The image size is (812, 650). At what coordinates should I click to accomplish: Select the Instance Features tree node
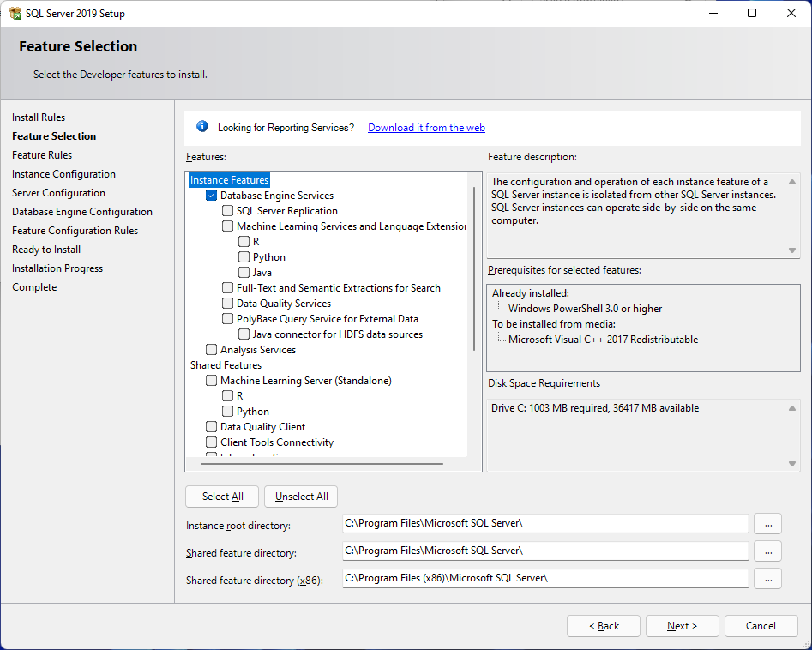click(230, 180)
